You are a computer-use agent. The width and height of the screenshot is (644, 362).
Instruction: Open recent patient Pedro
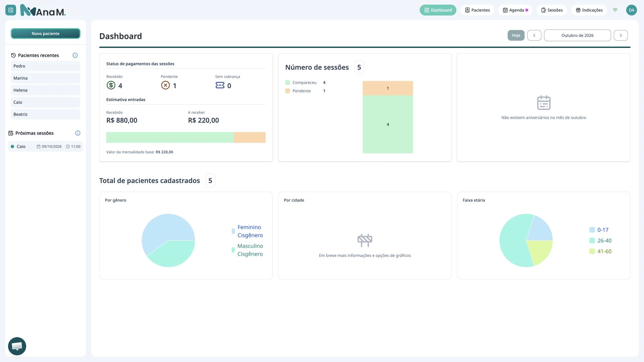click(46, 66)
